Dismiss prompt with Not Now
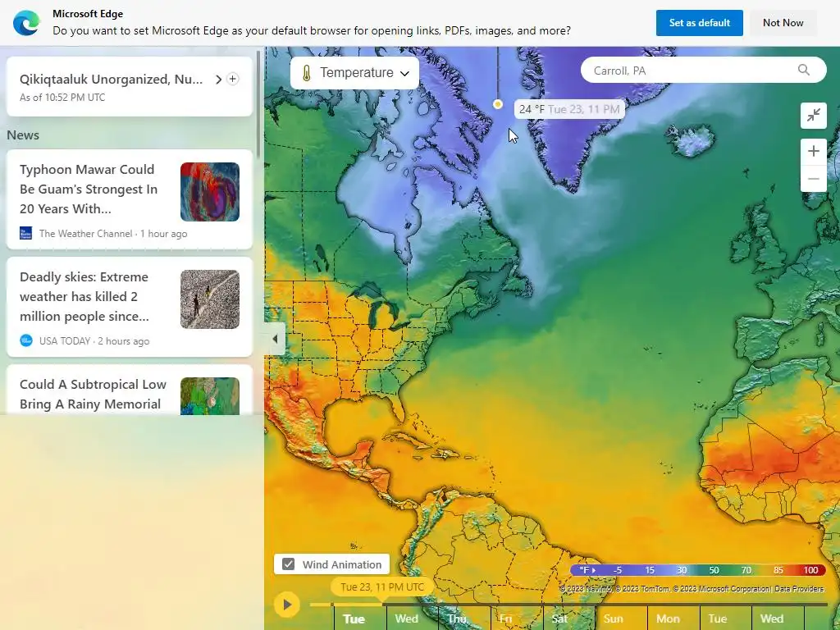 click(x=783, y=23)
